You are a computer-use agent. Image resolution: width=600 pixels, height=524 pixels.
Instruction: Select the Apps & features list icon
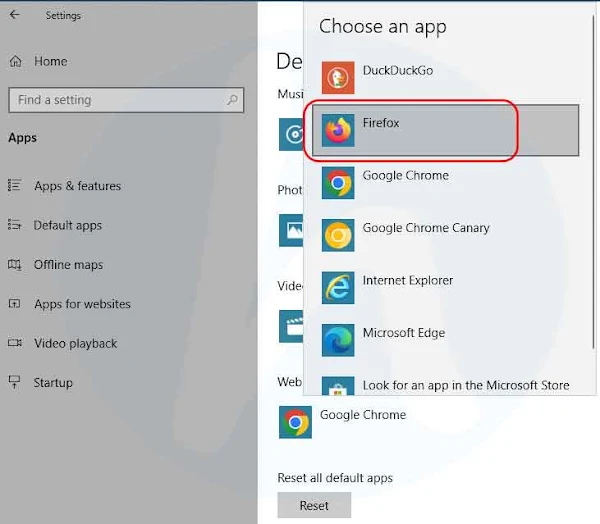coord(15,185)
